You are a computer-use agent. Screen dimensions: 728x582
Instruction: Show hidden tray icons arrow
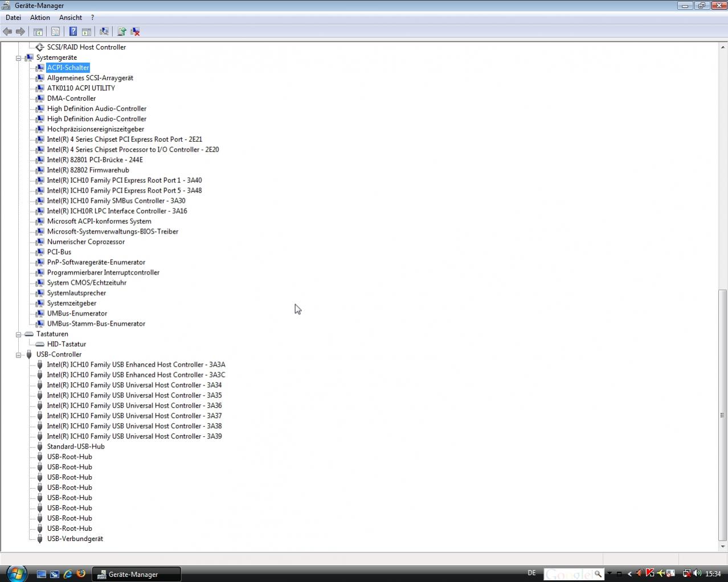click(x=629, y=573)
